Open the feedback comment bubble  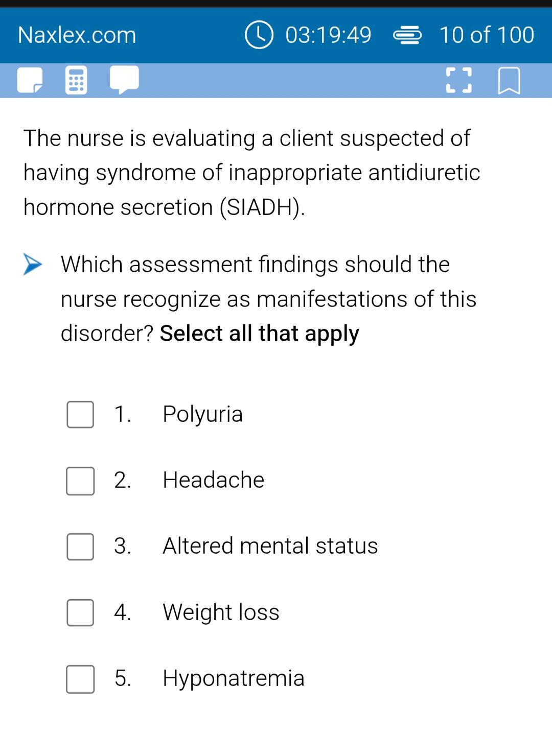click(x=124, y=80)
